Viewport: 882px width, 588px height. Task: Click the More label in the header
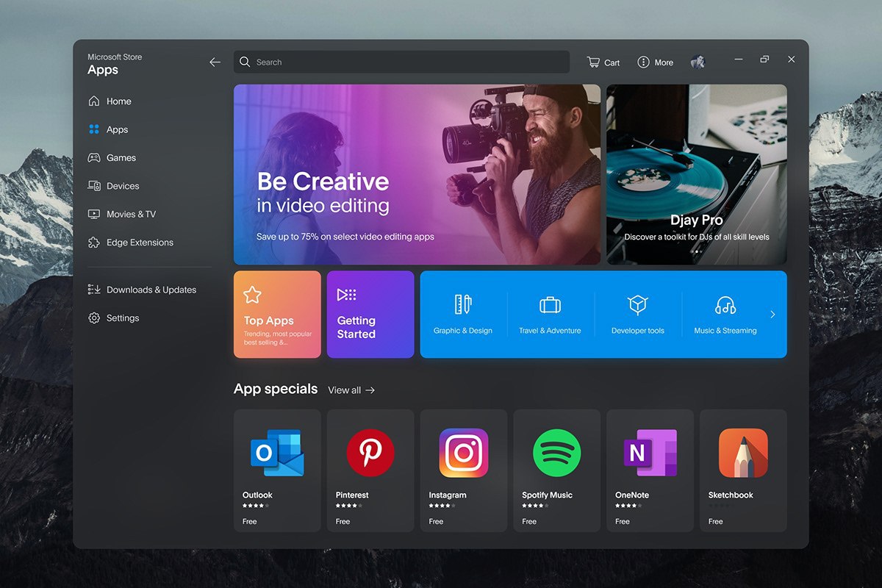click(x=664, y=63)
